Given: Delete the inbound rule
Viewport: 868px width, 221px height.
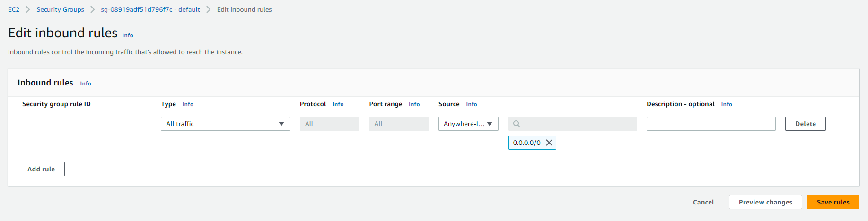Looking at the screenshot, I should (x=805, y=124).
